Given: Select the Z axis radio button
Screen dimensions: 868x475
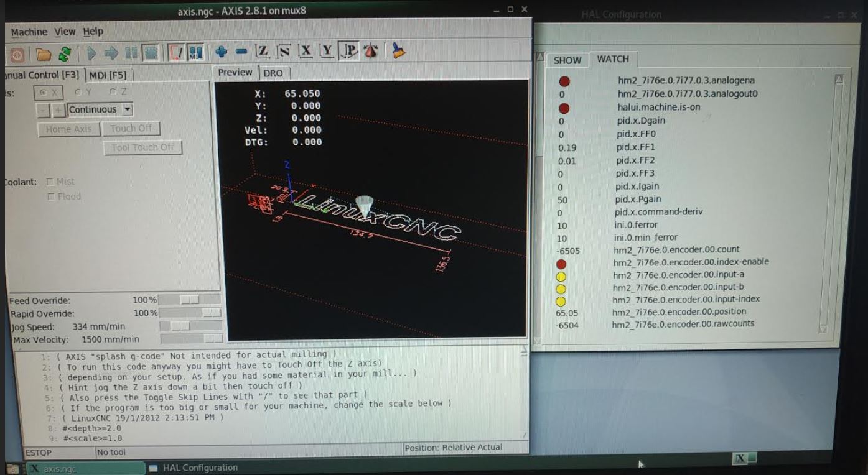Looking at the screenshot, I should pyautogui.click(x=118, y=91).
